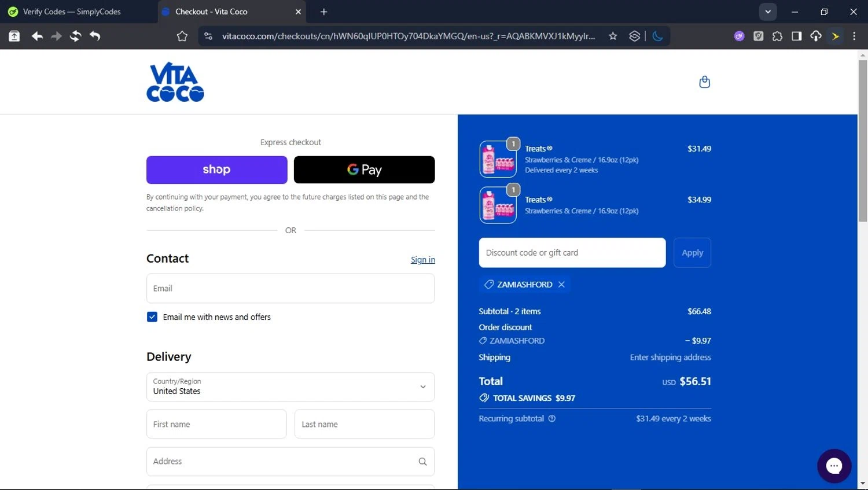Click the layered stack icon in address bar

coord(635,36)
